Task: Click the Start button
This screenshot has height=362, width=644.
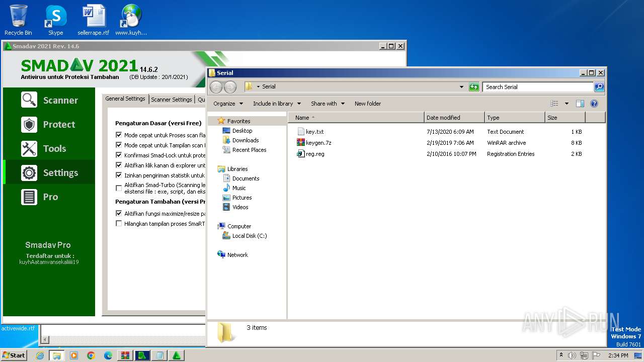Action: [14, 355]
